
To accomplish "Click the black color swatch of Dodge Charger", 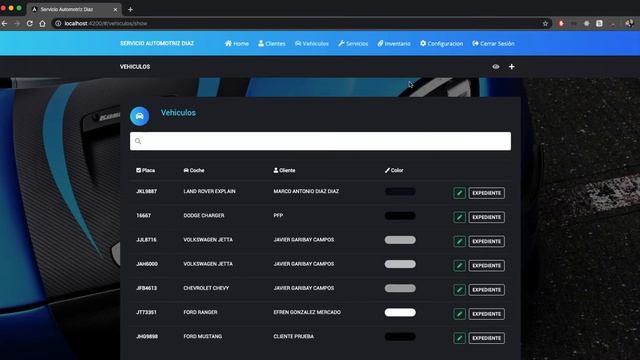I will point(400,216).
